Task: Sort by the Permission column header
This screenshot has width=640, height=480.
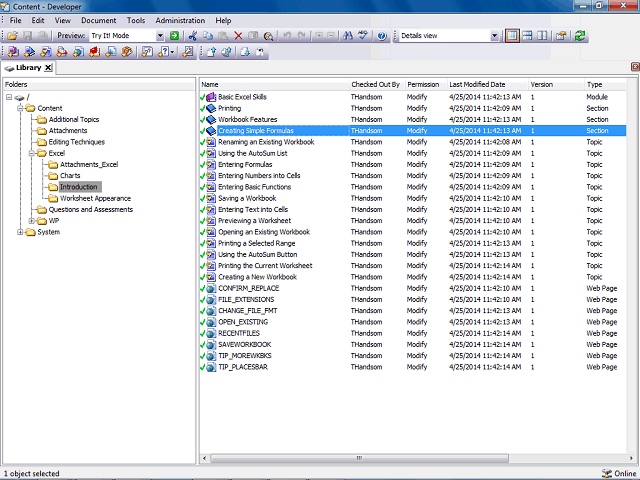Action: [x=426, y=84]
